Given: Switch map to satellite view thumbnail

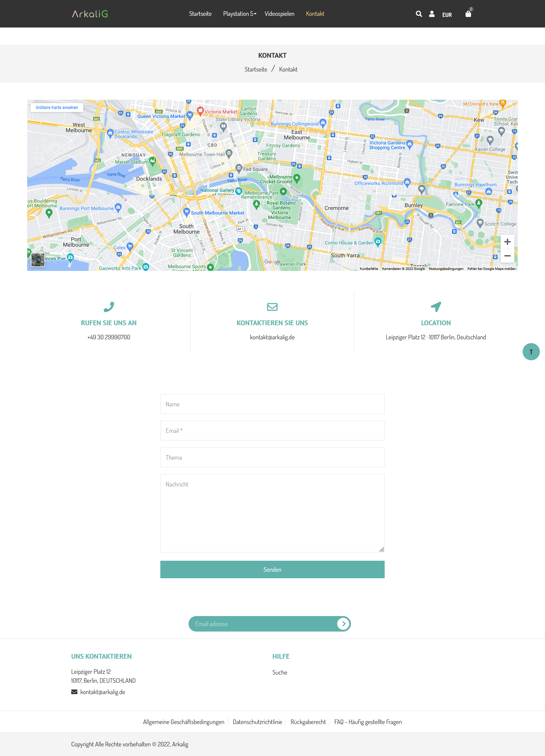Looking at the screenshot, I should coord(38,260).
